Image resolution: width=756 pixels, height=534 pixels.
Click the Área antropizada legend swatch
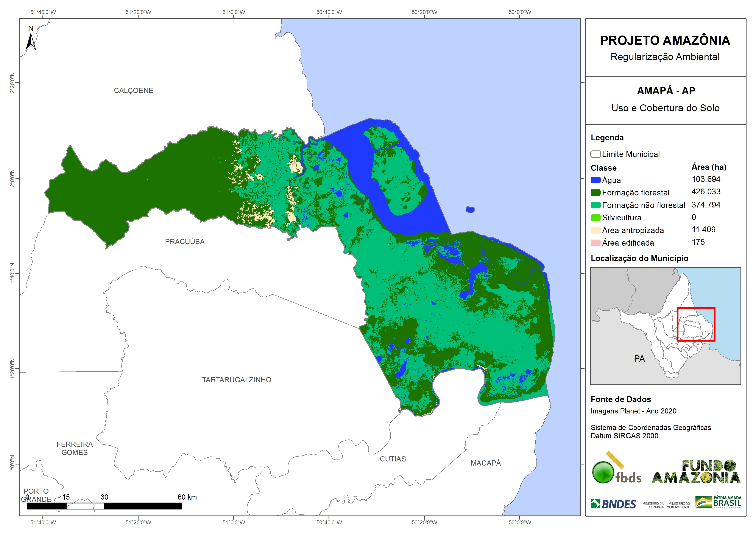595,230
